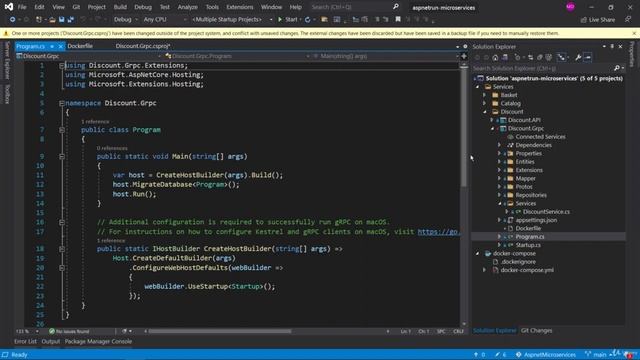The height and width of the screenshot is (360, 640).
Task: Click the editor horizontal scrollbar thumb
Action: [x=220, y=331]
